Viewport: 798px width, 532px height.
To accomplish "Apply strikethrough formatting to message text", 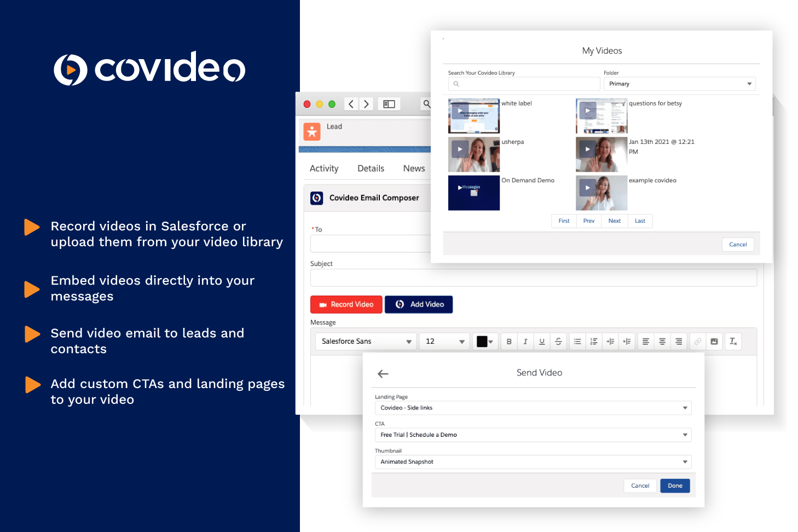I will (558, 342).
